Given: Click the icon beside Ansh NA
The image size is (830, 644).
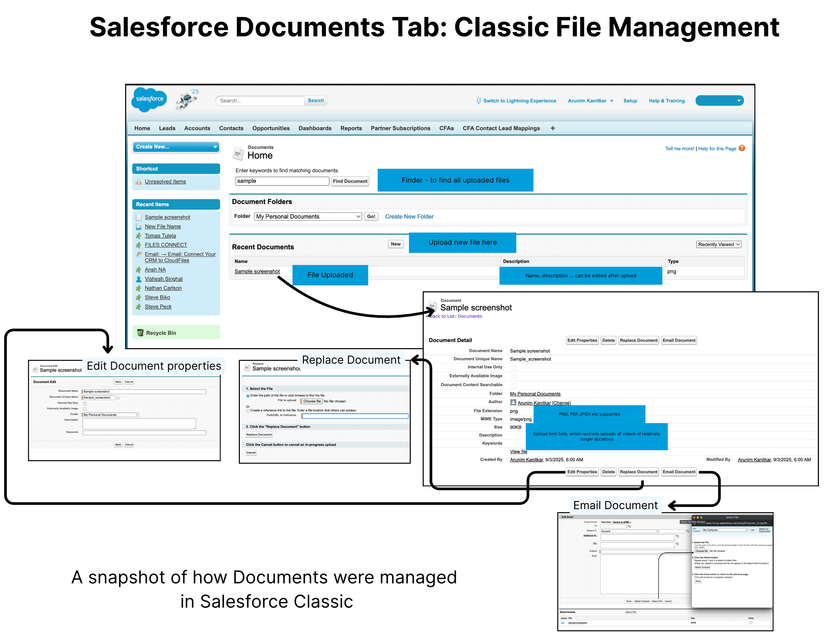Looking at the screenshot, I should [x=139, y=270].
